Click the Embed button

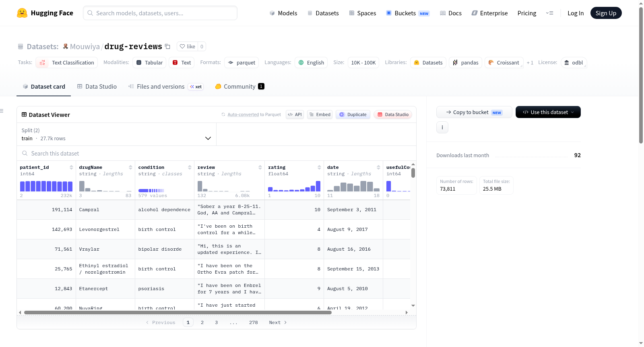click(x=320, y=114)
